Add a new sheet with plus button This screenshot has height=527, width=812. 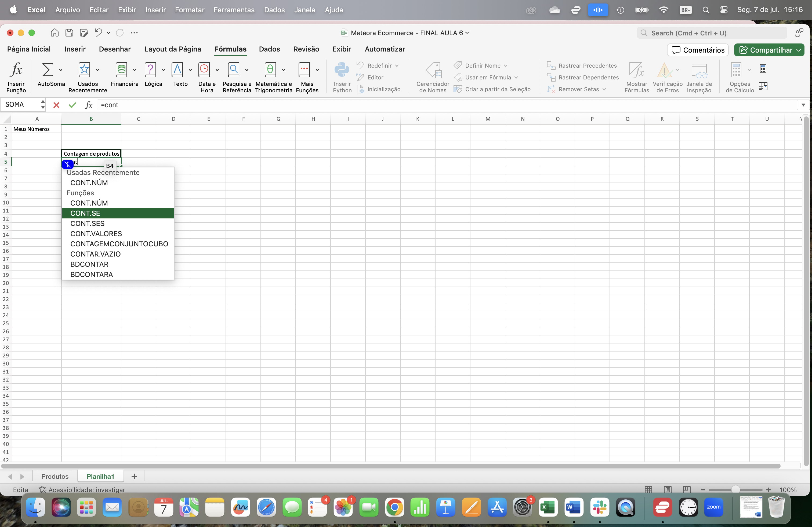click(134, 476)
